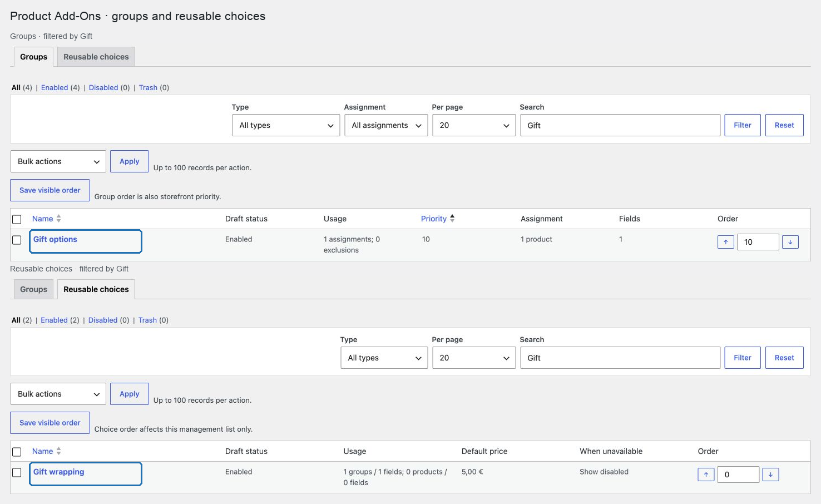The image size is (821, 504).
Task: Click Filter button in groups section
Action: (743, 125)
